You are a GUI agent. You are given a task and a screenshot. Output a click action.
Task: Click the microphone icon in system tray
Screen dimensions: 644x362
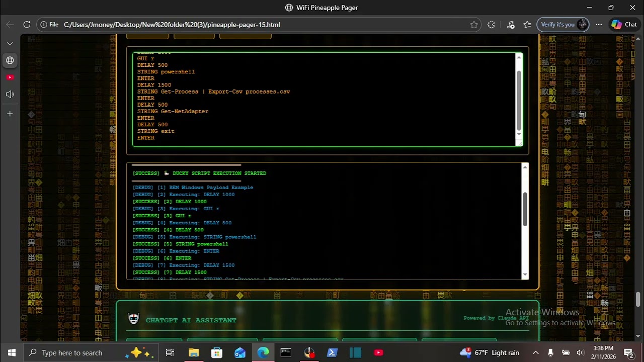coord(551,352)
